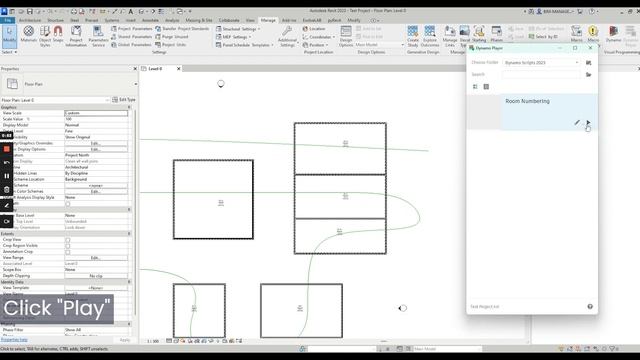Viewport: 640px width, 360px height.
Task: Run the Room Numbering script with Play
Action: pyautogui.click(x=588, y=122)
